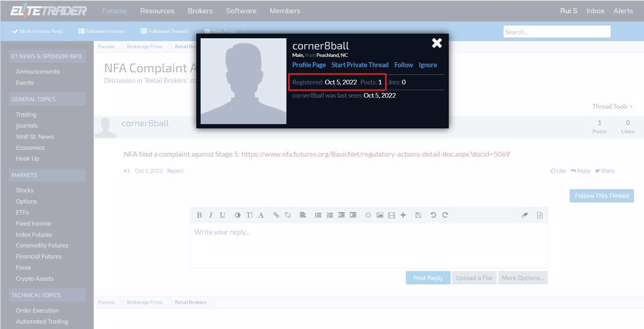Viewport: 644px width, 329px height.
Task: Open the text alignment options
Action: [303, 215]
